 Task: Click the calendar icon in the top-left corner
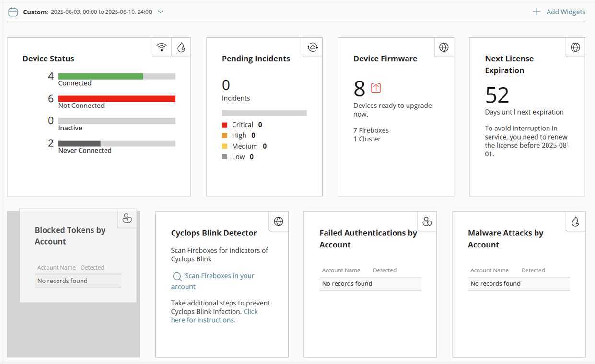tap(13, 11)
